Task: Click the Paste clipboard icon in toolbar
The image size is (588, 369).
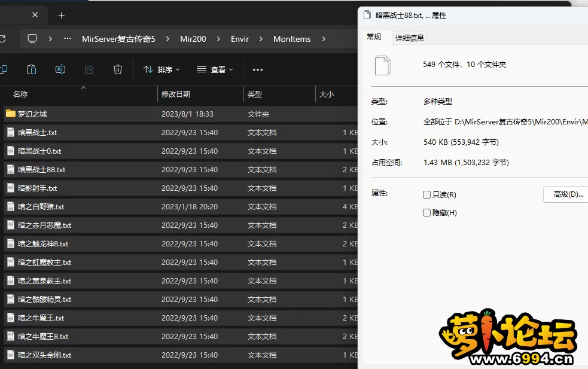Action: coord(32,69)
